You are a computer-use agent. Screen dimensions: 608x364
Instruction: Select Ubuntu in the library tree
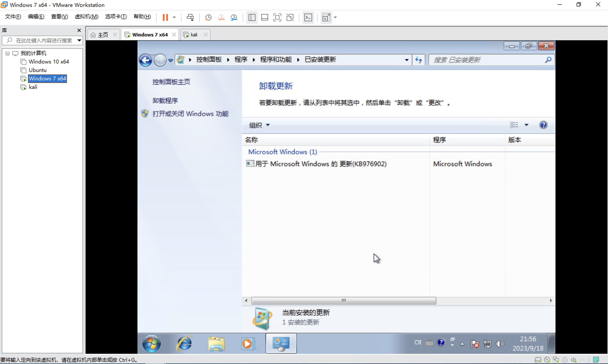pyautogui.click(x=38, y=70)
